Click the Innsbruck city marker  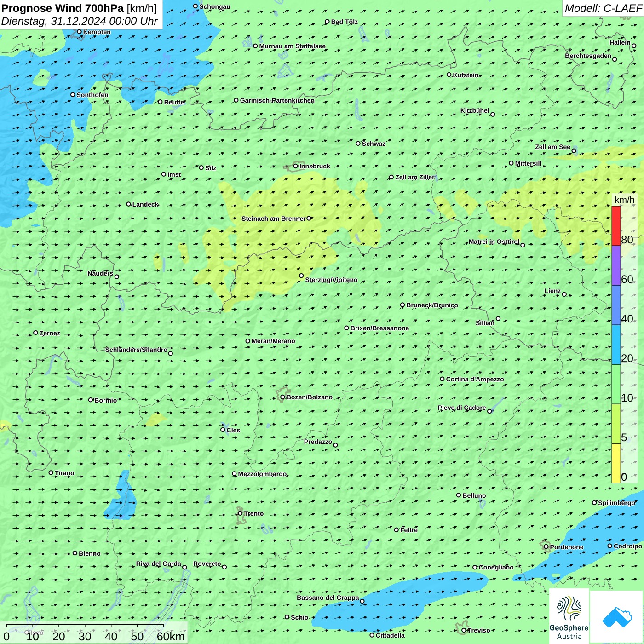(x=296, y=166)
